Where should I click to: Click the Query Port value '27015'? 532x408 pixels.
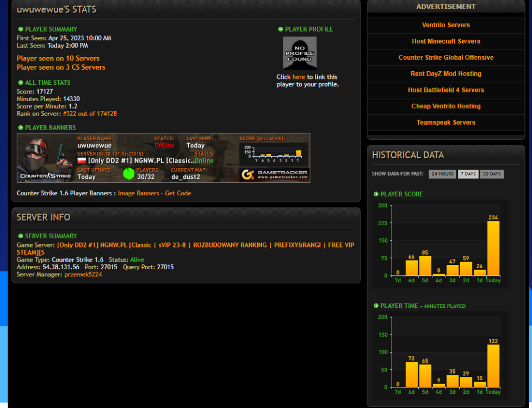[x=165, y=267]
